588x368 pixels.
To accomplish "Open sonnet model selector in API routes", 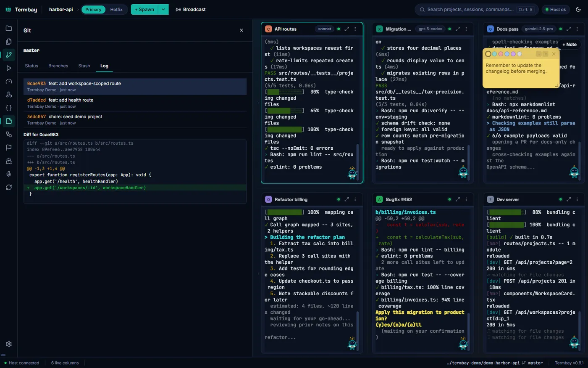I will [x=325, y=29].
